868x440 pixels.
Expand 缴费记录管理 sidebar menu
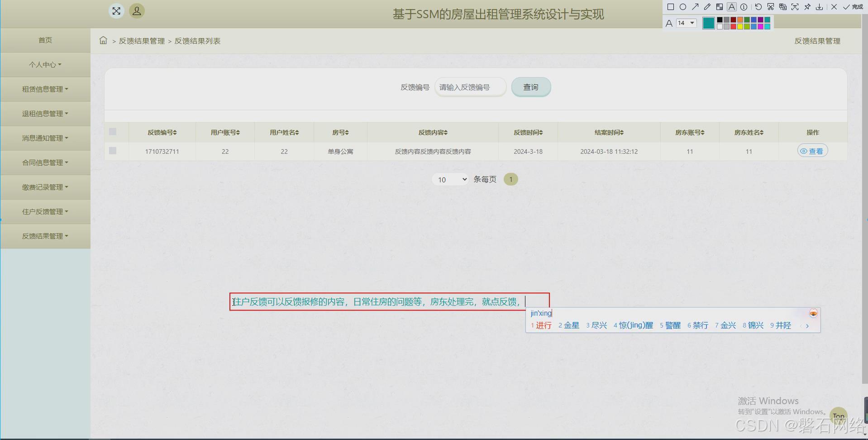tap(45, 187)
